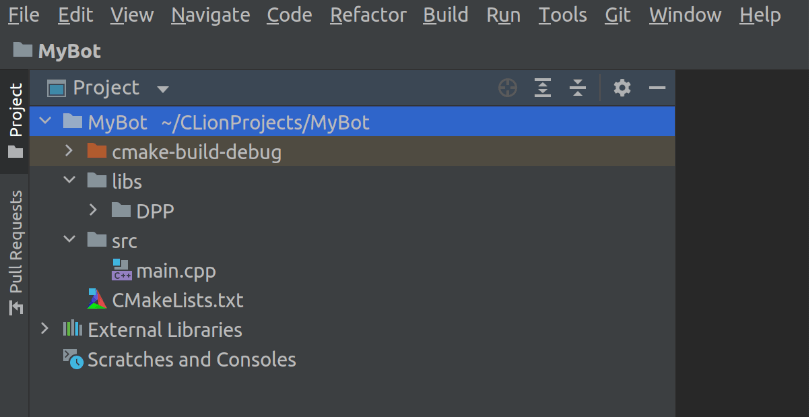This screenshot has height=417, width=809.
Task: Open the Project view dropdown arrow
Action: [x=163, y=89]
